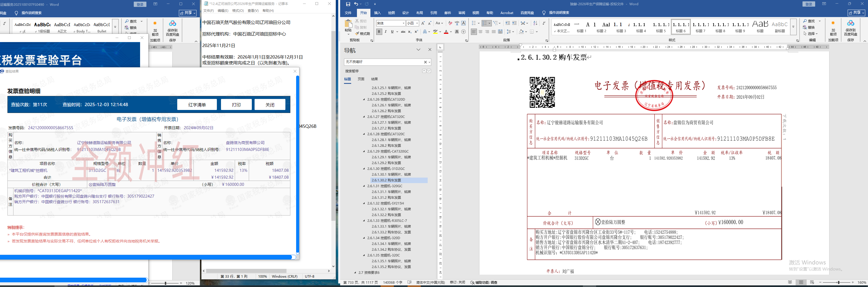Click the 红字清单 button
The width and height of the screenshot is (868, 287).
(197, 105)
